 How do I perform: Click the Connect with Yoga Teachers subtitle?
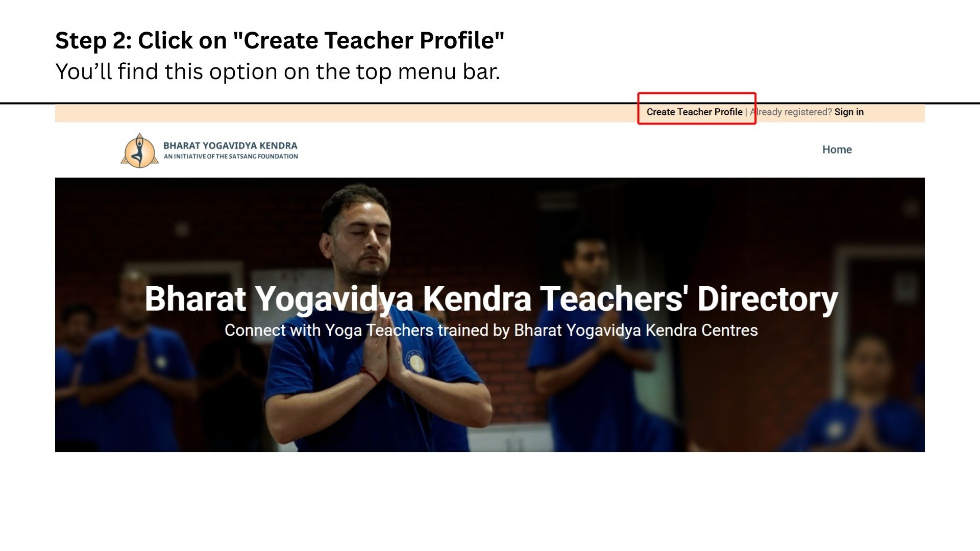pos(491,330)
